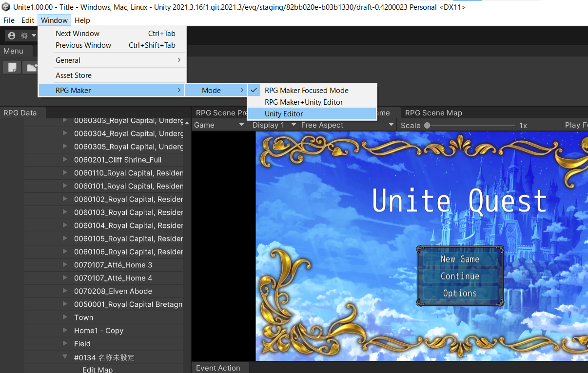Select the 0060105_Royal Capital row

tap(103, 239)
